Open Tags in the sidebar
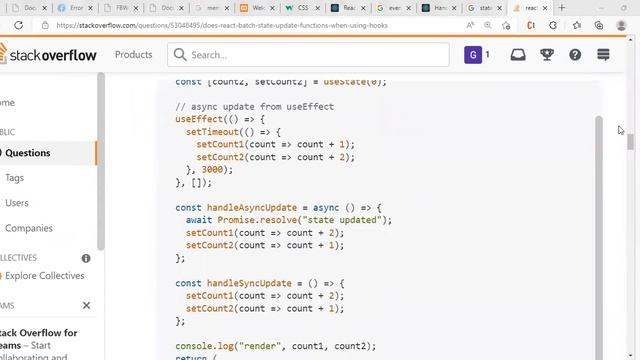 point(15,178)
